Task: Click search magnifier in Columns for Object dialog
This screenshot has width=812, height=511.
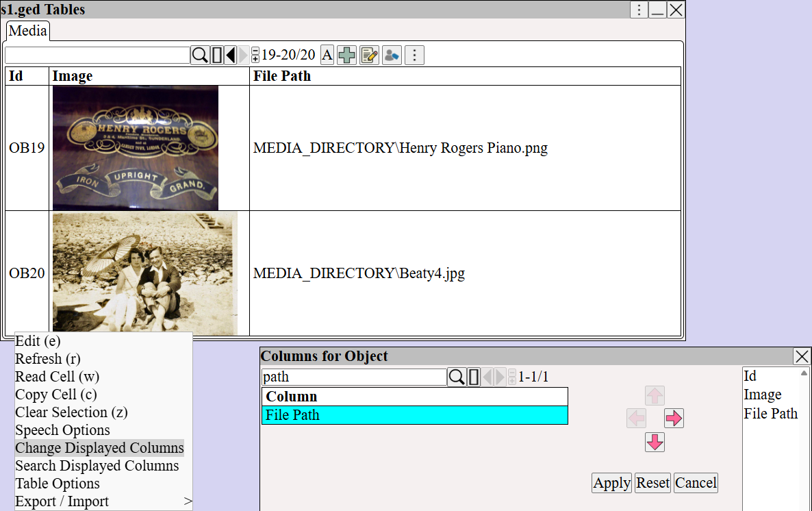Action: pyautogui.click(x=456, y=377)
